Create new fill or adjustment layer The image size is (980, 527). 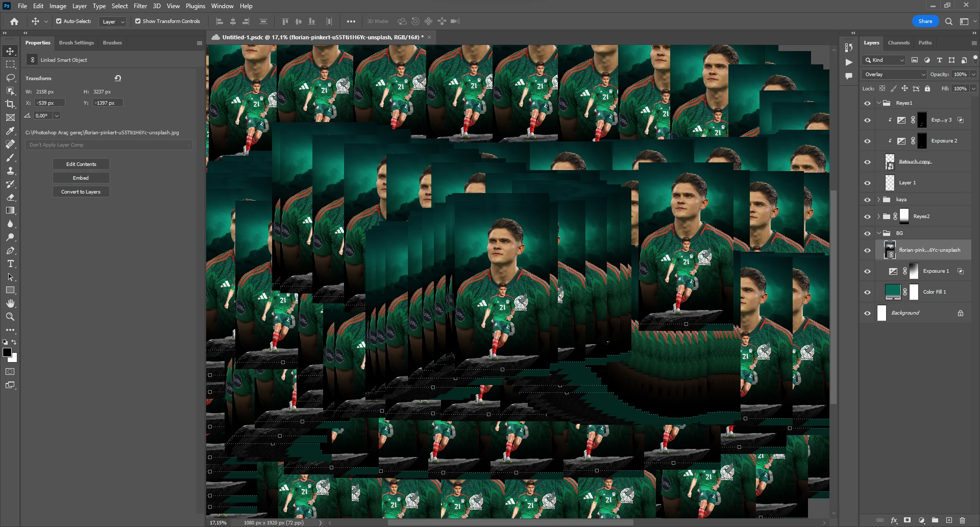coord(921,520)
